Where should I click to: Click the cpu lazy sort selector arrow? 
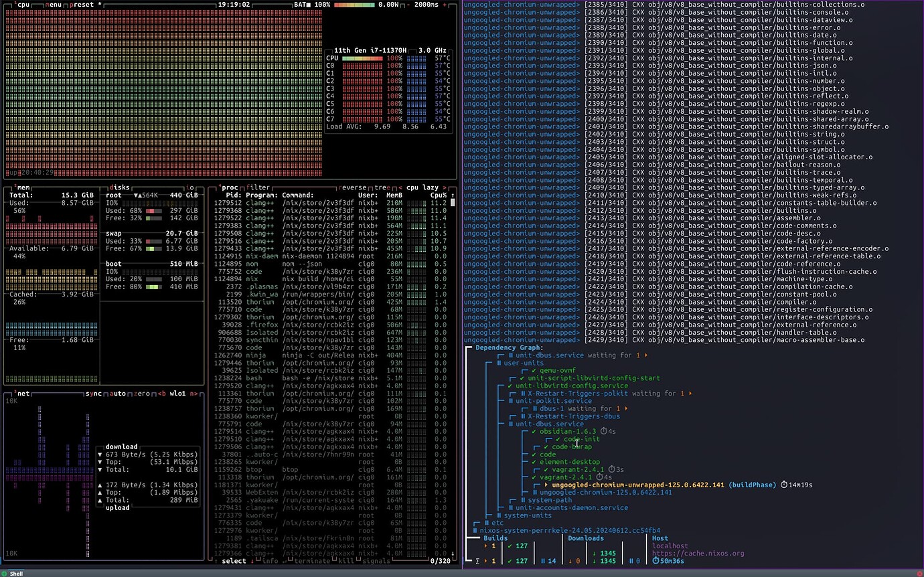click(x=445, y=187)
